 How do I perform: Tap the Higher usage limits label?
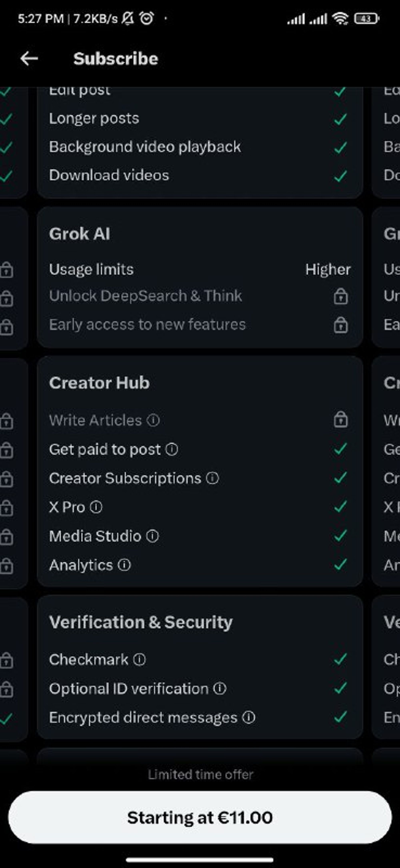(x=328, y=270)
